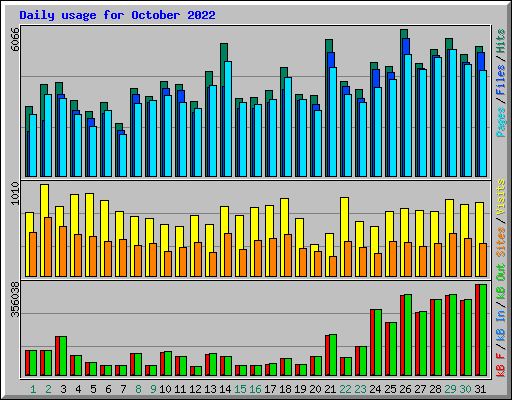Click the 'Files' legend label
This screenshot has height=400, width=512.
(501, 80)
